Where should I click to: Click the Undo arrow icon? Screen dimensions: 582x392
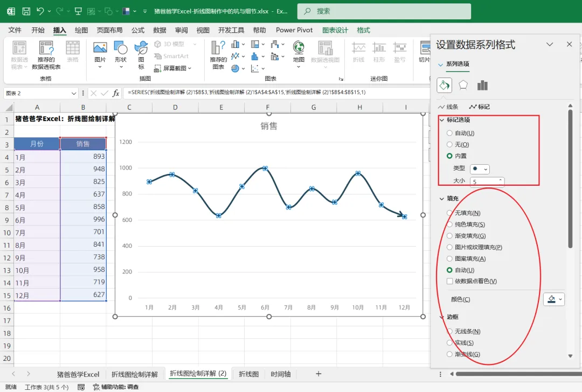tap(40, 11)
